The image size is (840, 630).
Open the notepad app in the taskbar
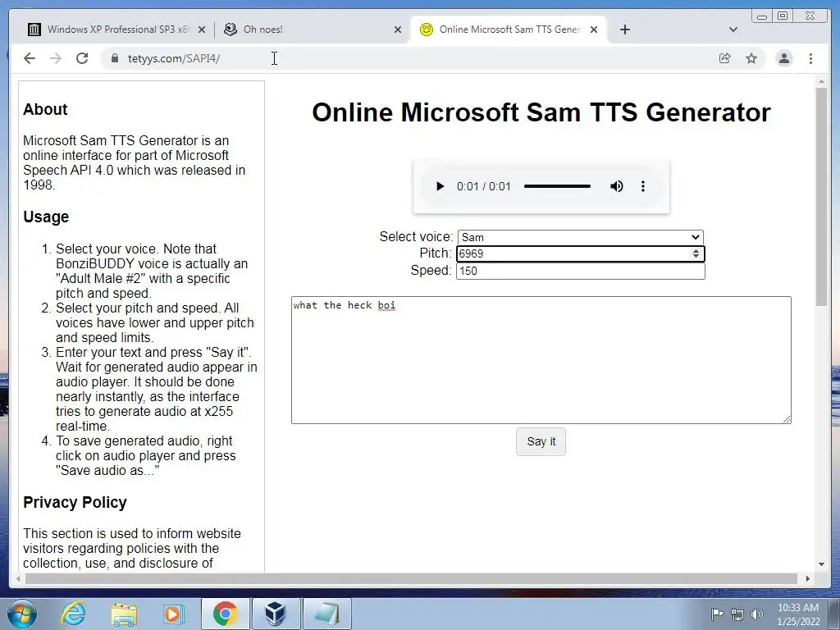click(x=326, y=614)
